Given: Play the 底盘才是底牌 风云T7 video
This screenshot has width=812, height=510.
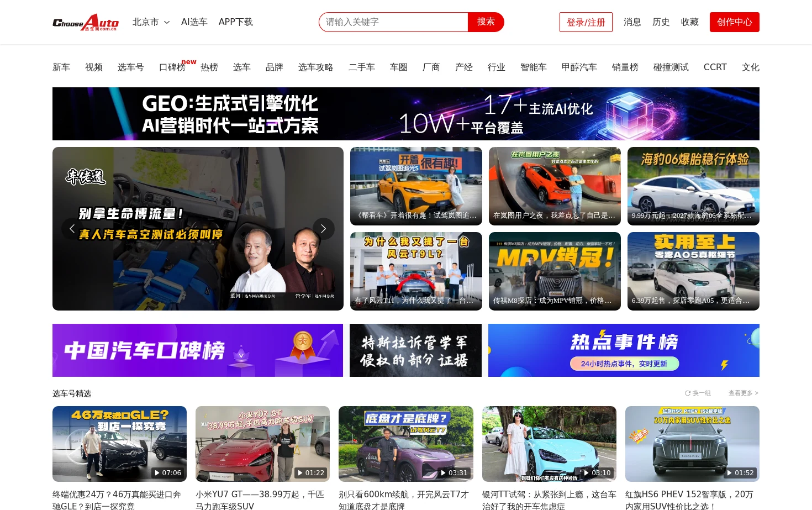Looking at the screenshot, I should 406,444.
